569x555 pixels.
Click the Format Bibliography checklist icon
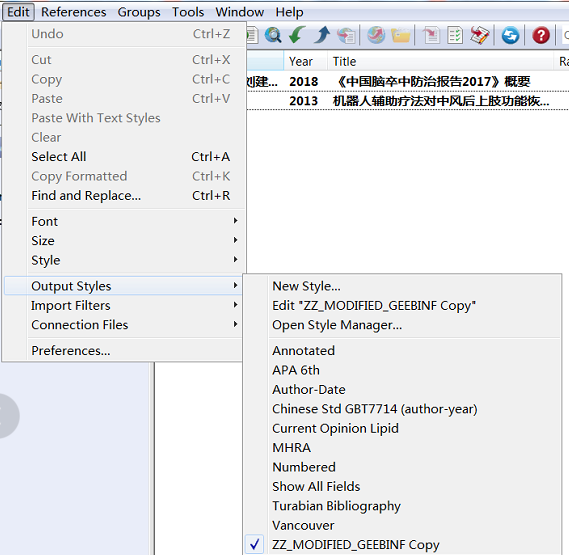[x=455, y=35]
